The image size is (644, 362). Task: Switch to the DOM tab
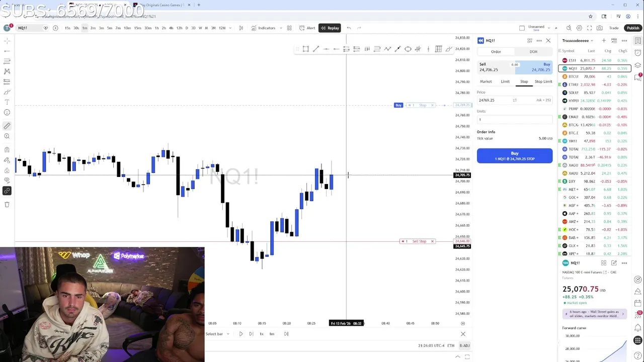click(x=533, y=52)
